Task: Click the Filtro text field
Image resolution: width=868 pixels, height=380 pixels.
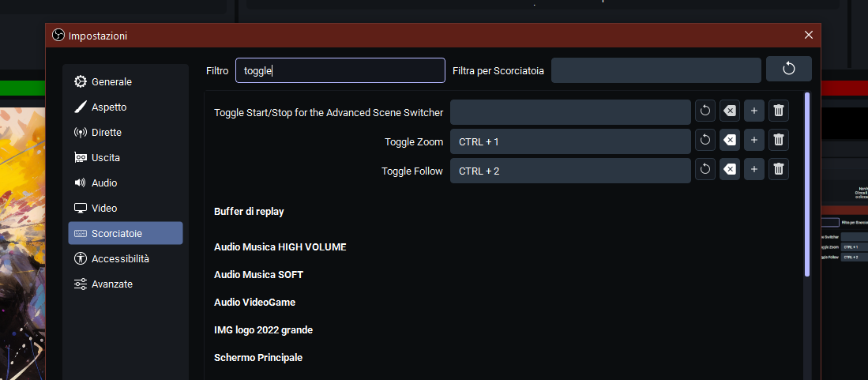Action: tap(340, 70)
